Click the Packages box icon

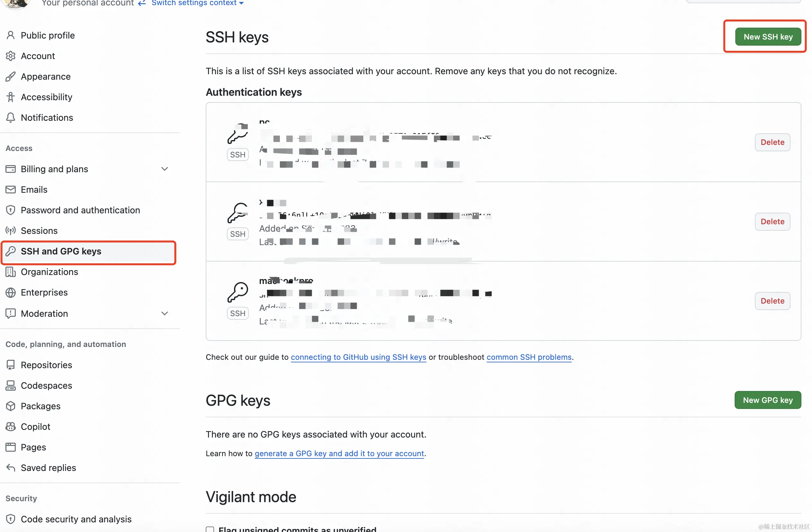(11, 406)
